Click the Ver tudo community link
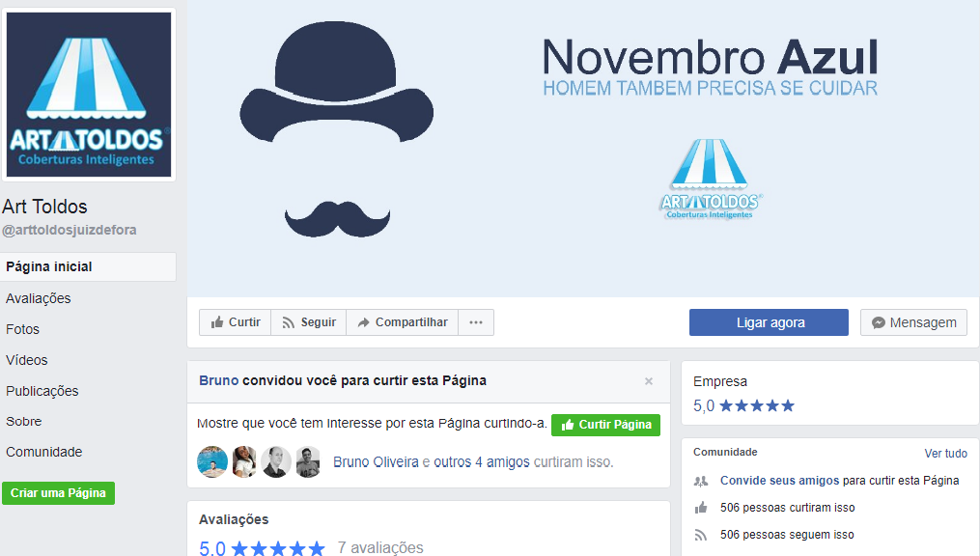The width and height of the screenshot is (980, 556). tap(945, 453)
